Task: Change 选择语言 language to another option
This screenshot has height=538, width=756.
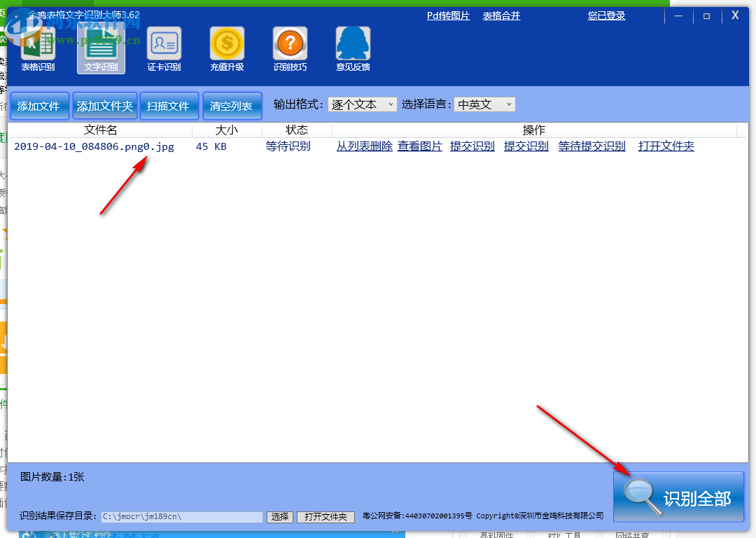Action: 510,104
